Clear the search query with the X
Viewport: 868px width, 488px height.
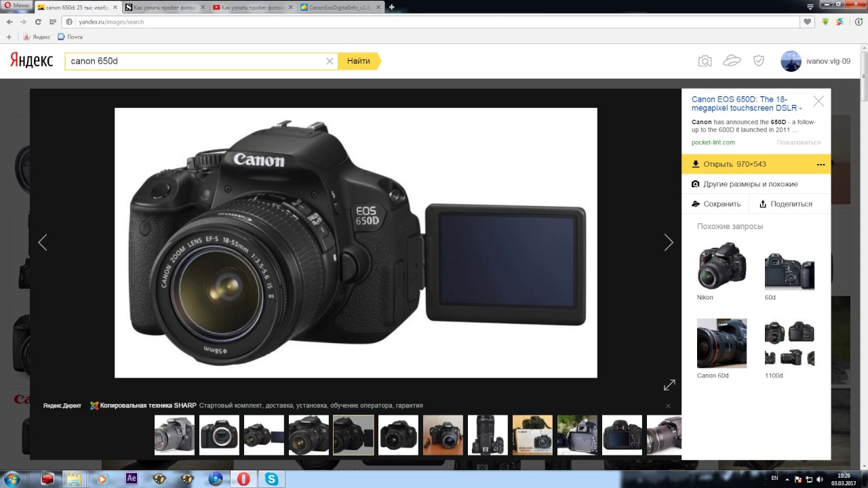click(330, 61)
